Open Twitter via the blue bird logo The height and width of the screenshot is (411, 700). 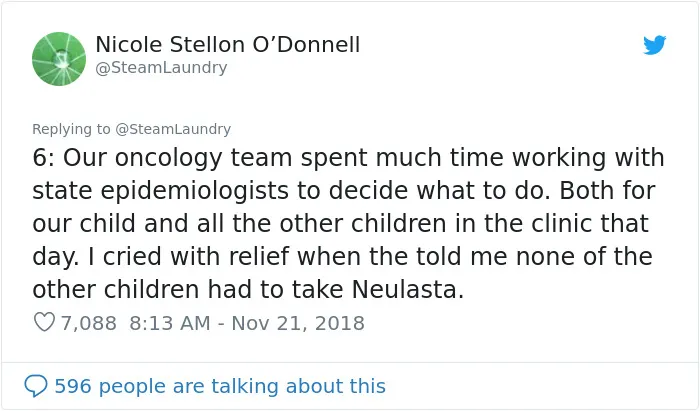pos(654,45)
